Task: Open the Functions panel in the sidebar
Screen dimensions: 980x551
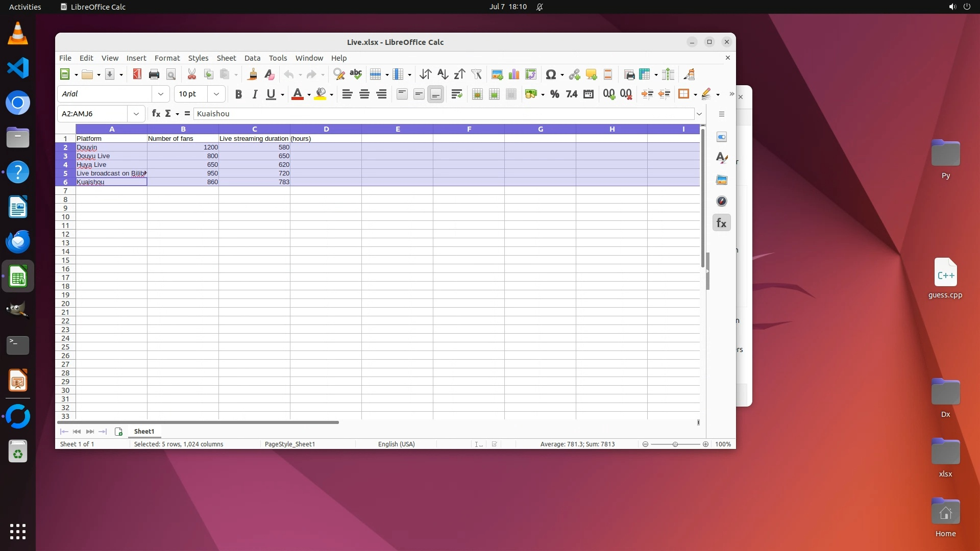Action: pyautogui.click(x=721, y=223)
